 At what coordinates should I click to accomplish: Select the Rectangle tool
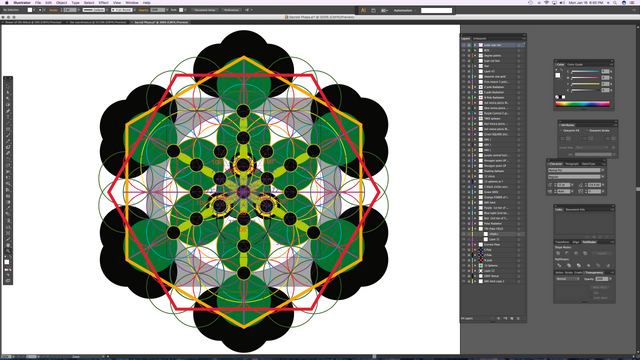click(8, 129)
